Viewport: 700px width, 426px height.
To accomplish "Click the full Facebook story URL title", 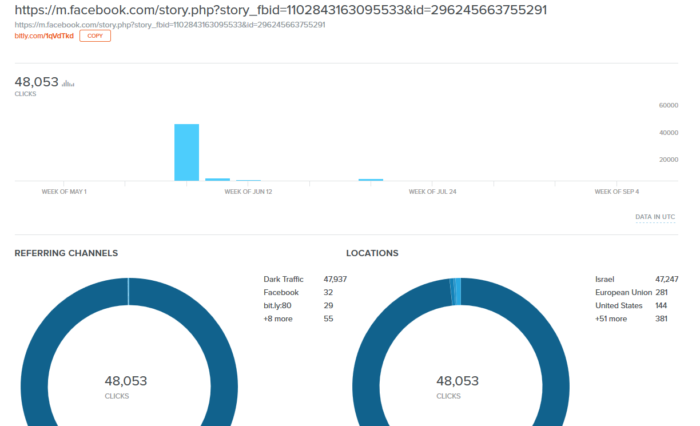I will (x=280, y=10).
